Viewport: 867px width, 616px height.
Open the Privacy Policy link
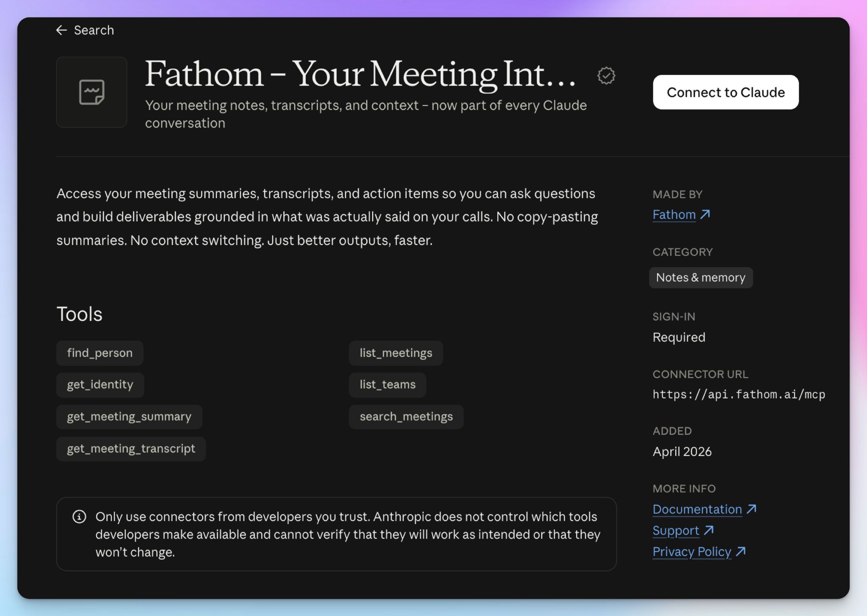click(692, 552)
